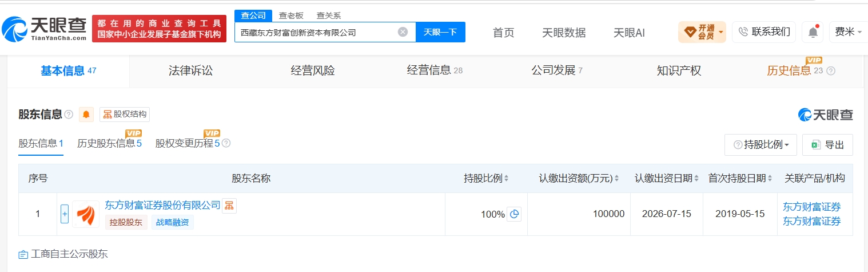868x272 pixels.
Task: Select the 查关系 search tab
Action: point(329,15)
